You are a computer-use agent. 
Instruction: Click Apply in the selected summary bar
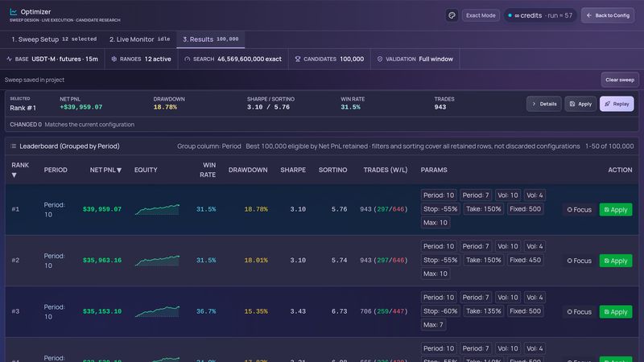[x=580, y=104]
